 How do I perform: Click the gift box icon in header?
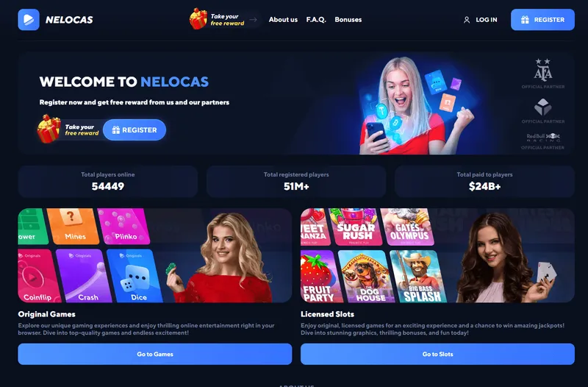198,19
